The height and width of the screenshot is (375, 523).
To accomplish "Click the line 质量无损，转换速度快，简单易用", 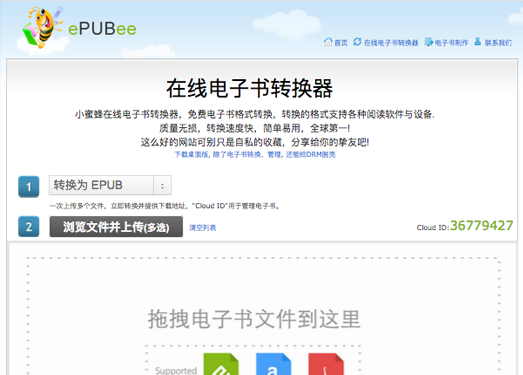I will 254,128.
